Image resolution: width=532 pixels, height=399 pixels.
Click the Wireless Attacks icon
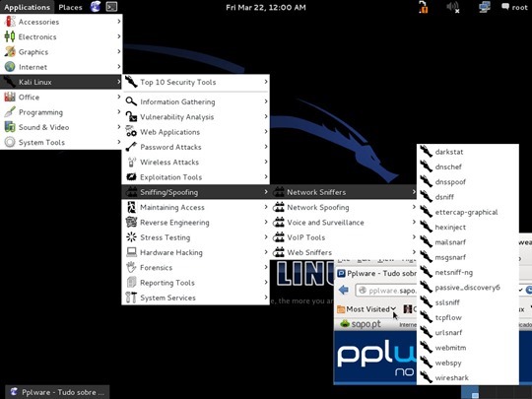coord(131,162)
